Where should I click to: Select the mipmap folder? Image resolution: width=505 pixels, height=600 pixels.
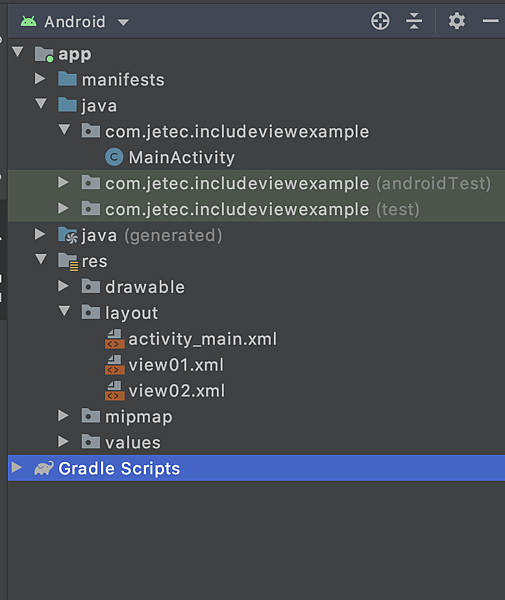pos(139,417)
